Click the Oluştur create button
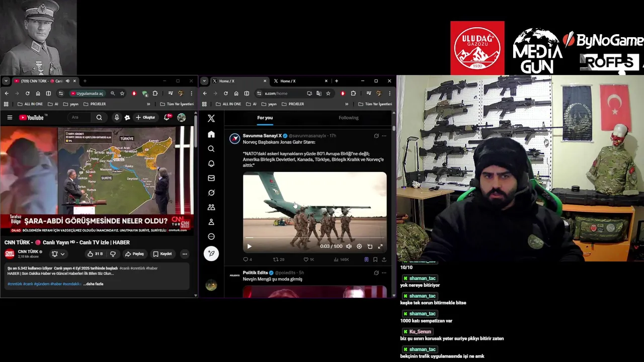This screenshot has width=644, height=362. click(145, 118)
